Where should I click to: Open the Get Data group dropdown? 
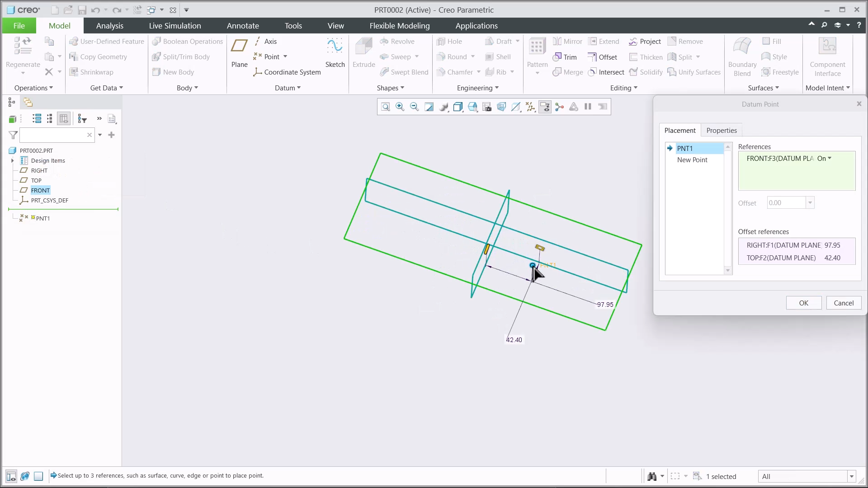107,88
